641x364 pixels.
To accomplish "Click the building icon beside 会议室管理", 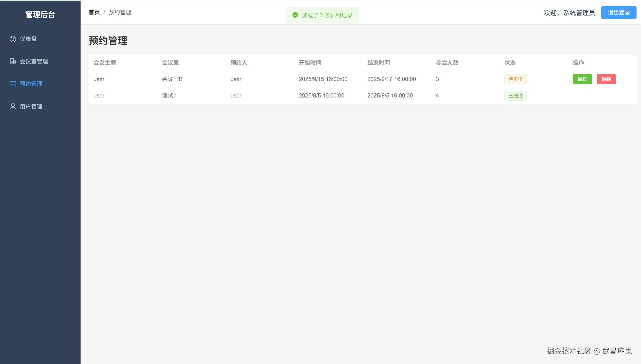I will 13,61.
